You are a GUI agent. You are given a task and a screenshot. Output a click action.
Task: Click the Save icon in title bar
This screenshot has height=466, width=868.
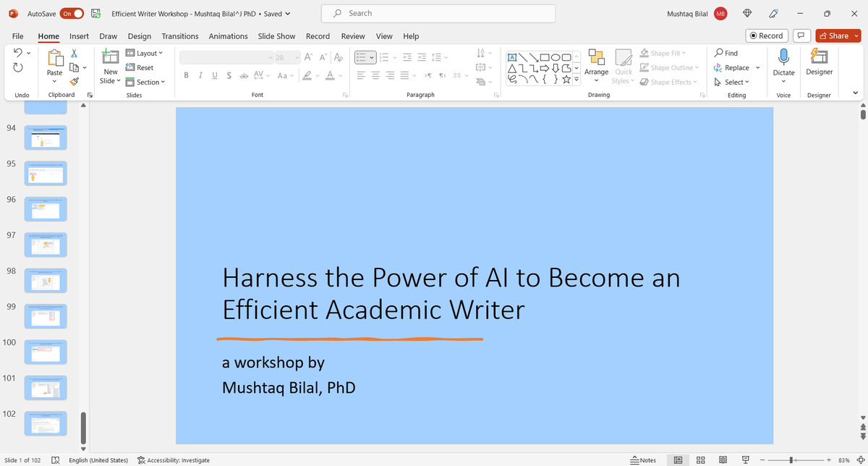pyautogui.click(x=95, y=13)
